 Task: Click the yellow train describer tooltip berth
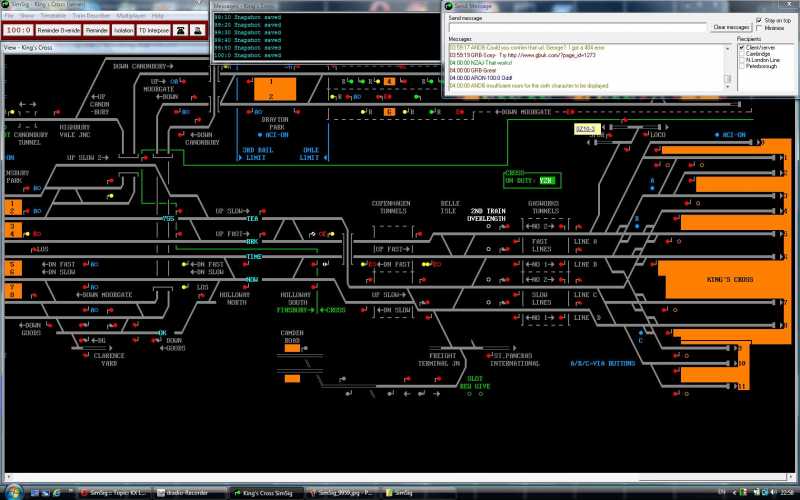coord(586,129)
